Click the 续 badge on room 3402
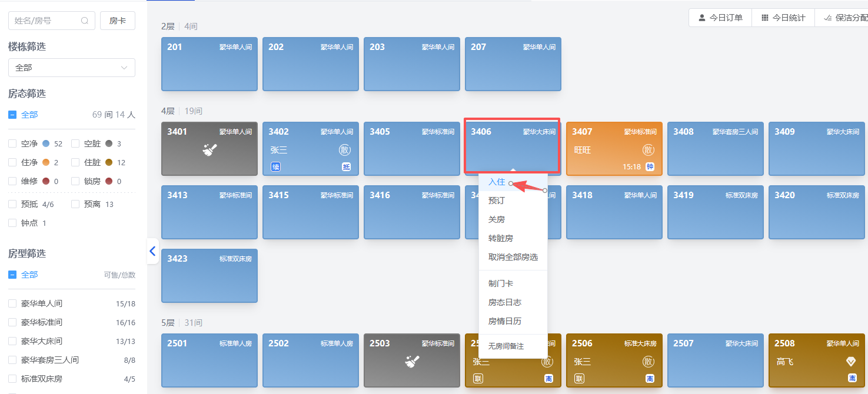This screenshot has height=394, width=868. coord(275,167)
